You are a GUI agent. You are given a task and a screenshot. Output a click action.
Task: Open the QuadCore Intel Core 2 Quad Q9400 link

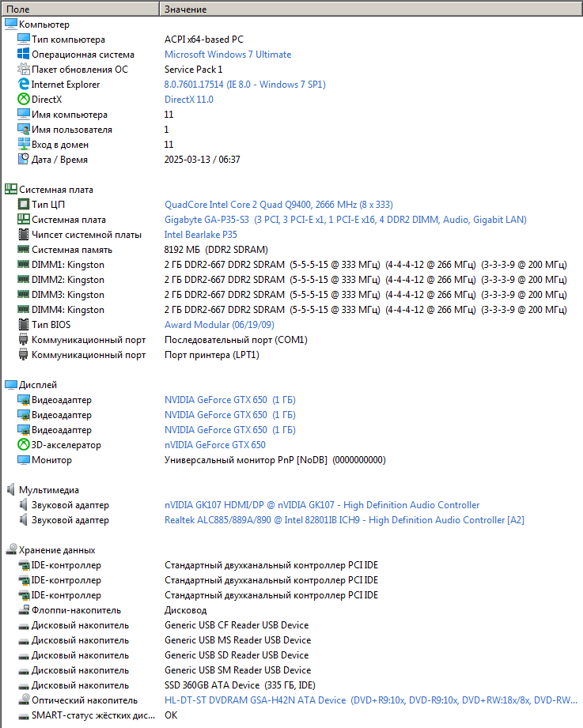pyautogui.click(x=278, y=204)
